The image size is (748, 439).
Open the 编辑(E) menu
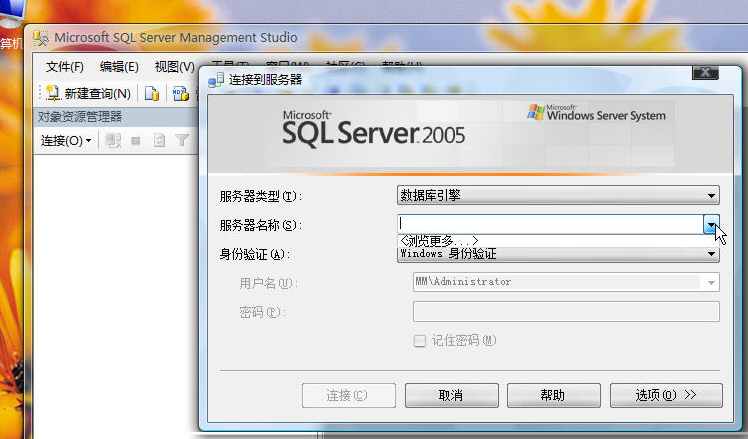click(x=119, y=67)
